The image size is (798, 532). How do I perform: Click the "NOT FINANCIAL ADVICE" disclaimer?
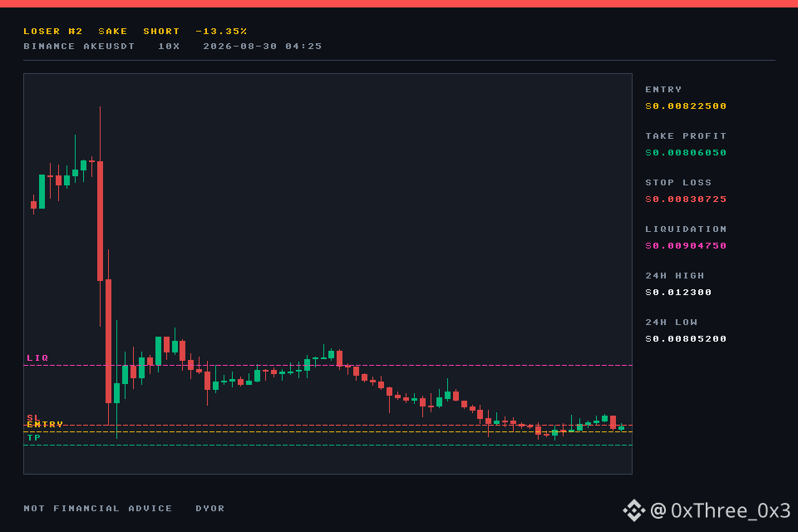[x=97, y=509]
